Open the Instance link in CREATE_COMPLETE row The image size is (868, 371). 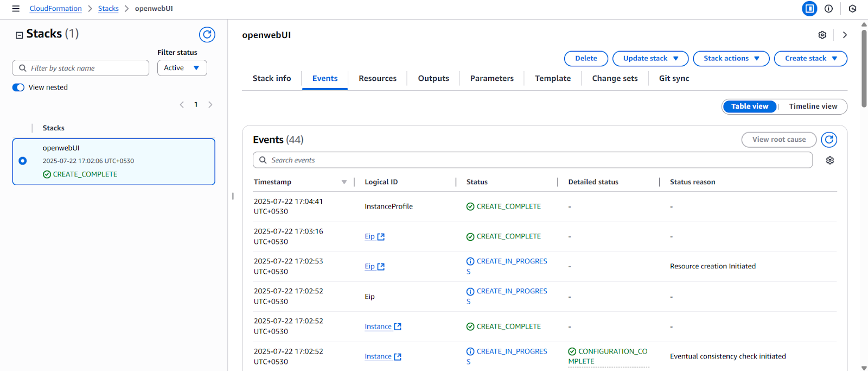[x=378, y=326]
